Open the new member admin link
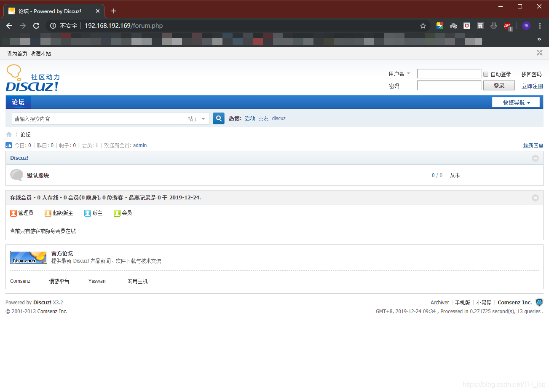This screenshot has width=549, height=392. 140,145
